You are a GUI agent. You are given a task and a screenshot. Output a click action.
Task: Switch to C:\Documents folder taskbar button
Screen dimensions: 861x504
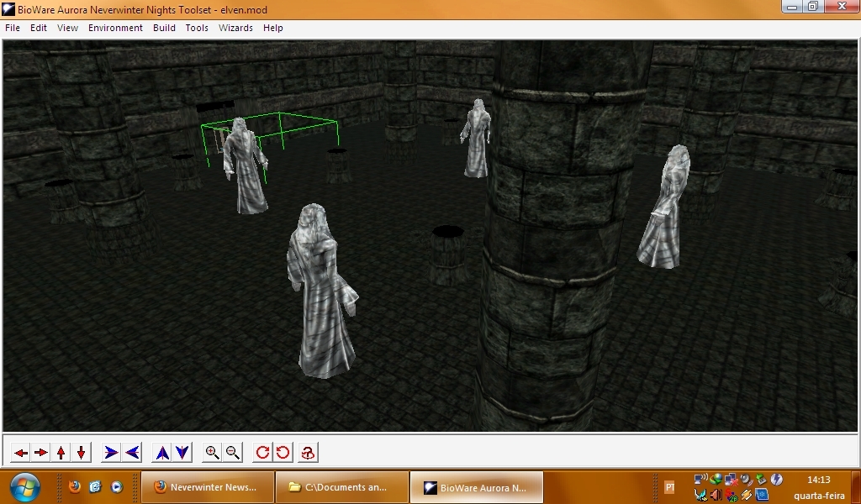341,487
